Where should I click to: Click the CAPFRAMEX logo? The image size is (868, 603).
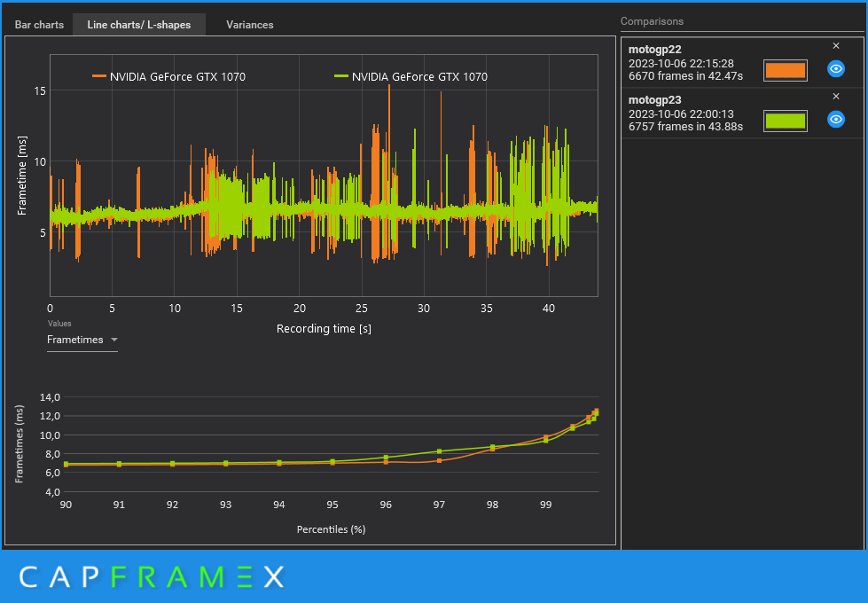coord(152,577)
